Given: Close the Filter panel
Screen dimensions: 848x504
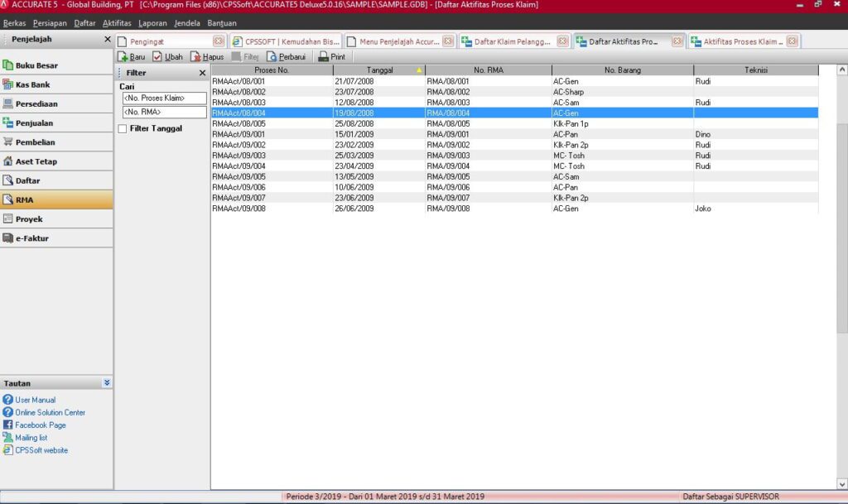Looking at the screenshot, I should [x=202, y=73].
